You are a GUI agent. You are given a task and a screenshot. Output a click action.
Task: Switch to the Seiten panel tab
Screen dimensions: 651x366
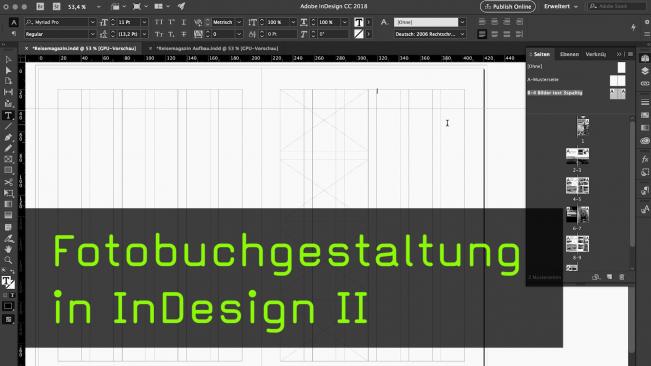[x=541, y=54]
